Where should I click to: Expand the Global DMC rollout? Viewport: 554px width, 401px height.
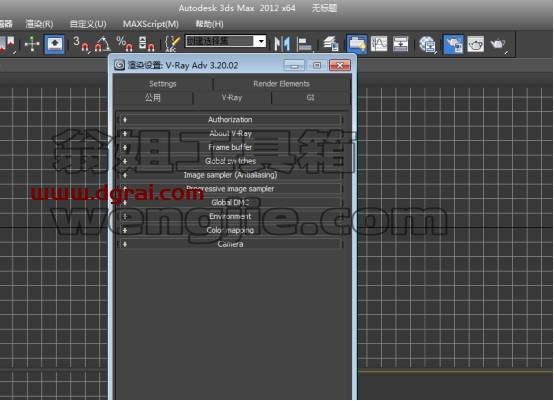[x=230, y=202]
